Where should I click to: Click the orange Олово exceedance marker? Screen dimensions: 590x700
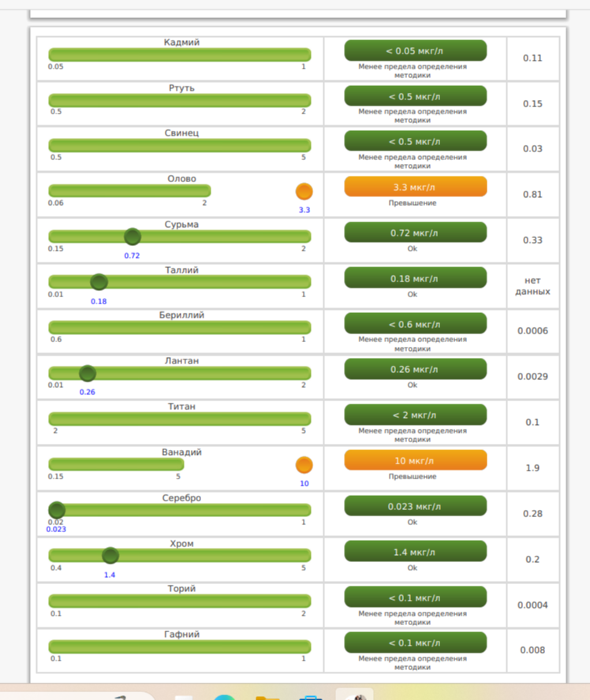pyautogui.click(x=304, y=192)
